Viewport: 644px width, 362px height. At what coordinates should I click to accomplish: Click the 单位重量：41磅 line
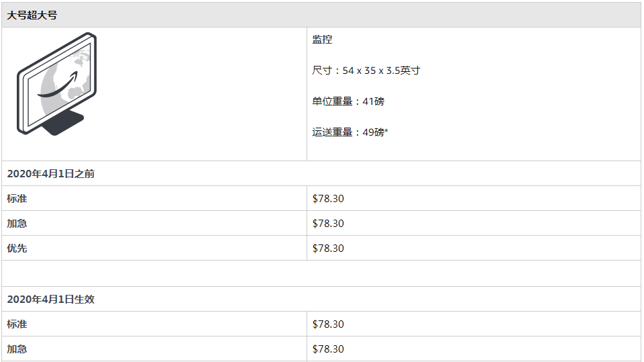[348, 101]
